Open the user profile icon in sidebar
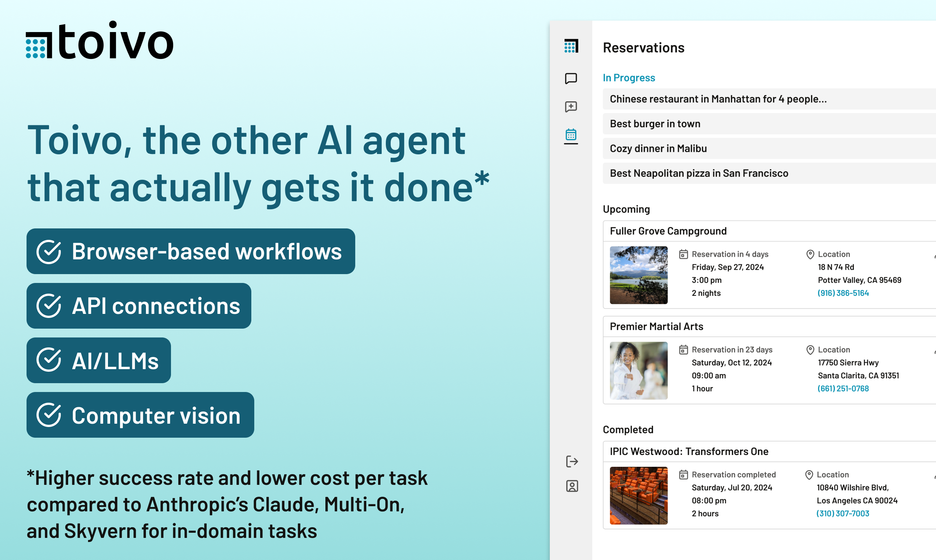This screenshot has height=560, width=936. (x=572, y=486)
